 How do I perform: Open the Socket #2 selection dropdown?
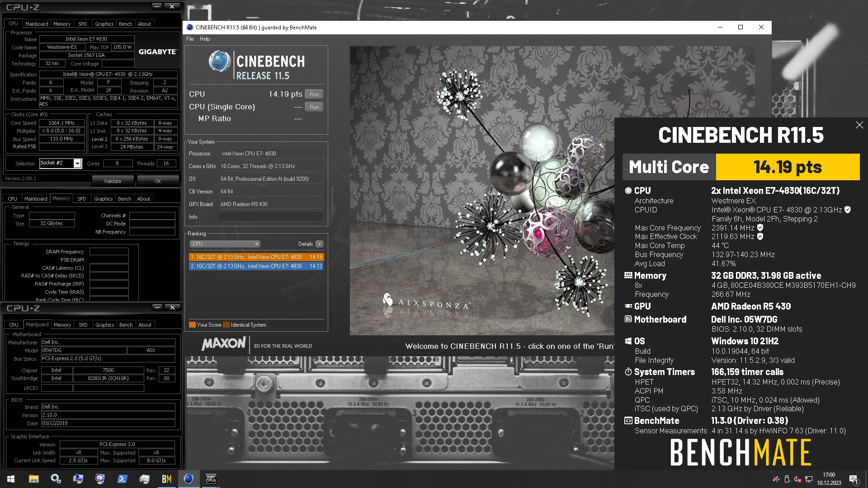pyautogui.click(x=77, y=164)
